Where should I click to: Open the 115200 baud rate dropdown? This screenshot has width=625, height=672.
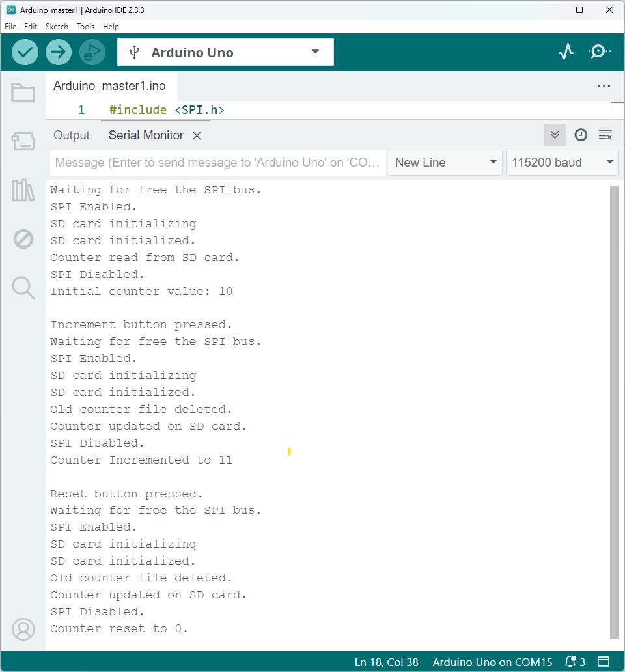[x=562, y=162]
